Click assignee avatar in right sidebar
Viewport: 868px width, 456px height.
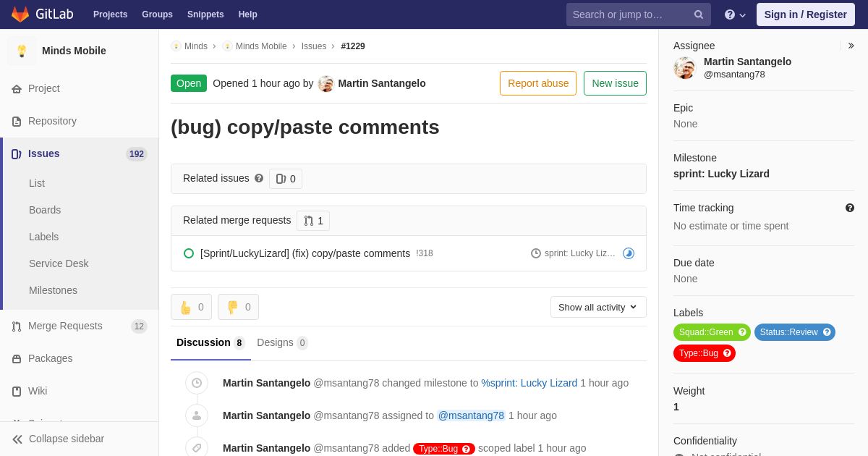(x=684, y=68)
